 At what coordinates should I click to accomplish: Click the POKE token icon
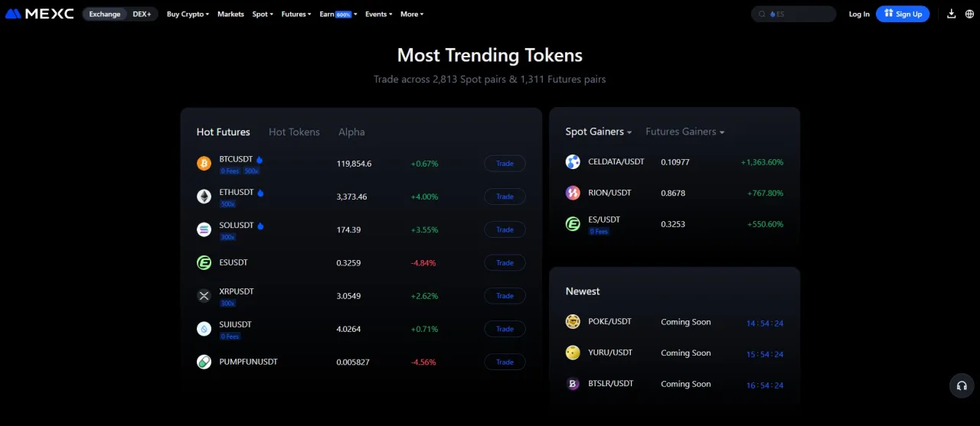point(573,322)
